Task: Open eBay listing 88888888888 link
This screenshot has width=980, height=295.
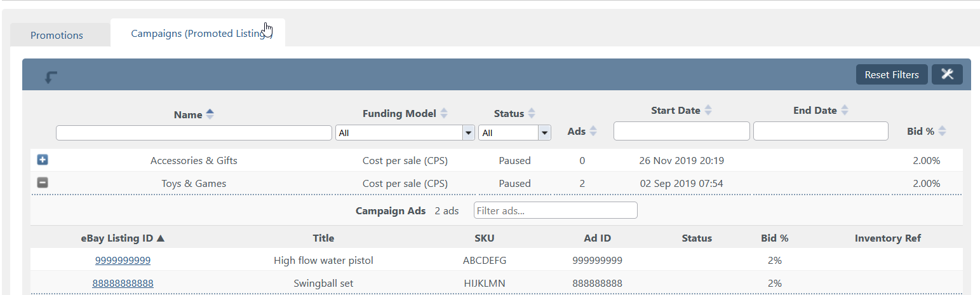Action: pos(123,283)
